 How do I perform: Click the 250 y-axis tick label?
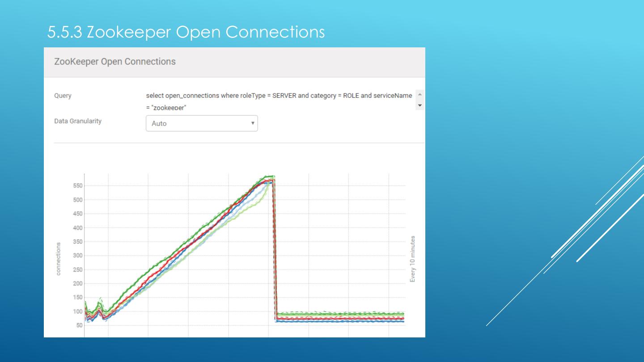coord(77,269)
